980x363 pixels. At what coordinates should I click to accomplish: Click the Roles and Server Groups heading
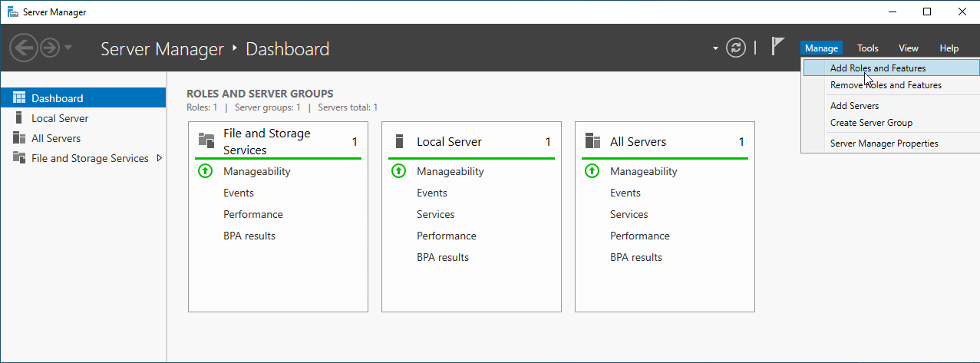[260, 94]
